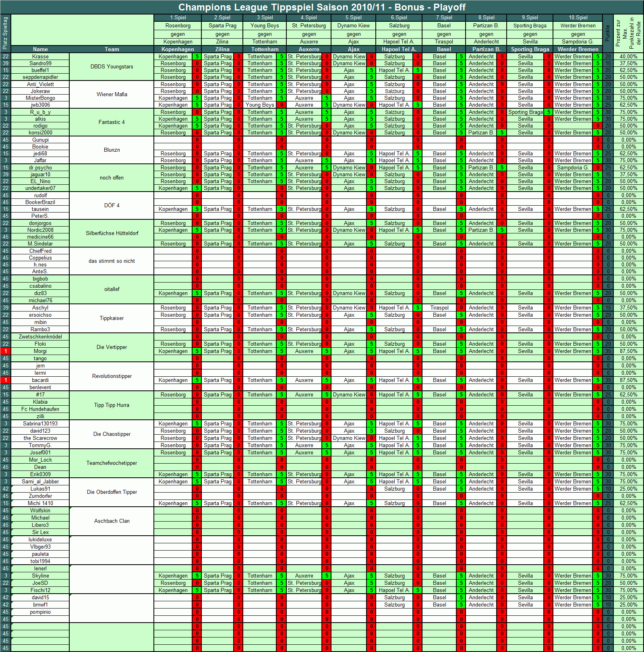The image size is (644, 652).
Task: Select the 'Sampdoria G.' tip in dr.psycho's row
Action: (x=573, y=168)
